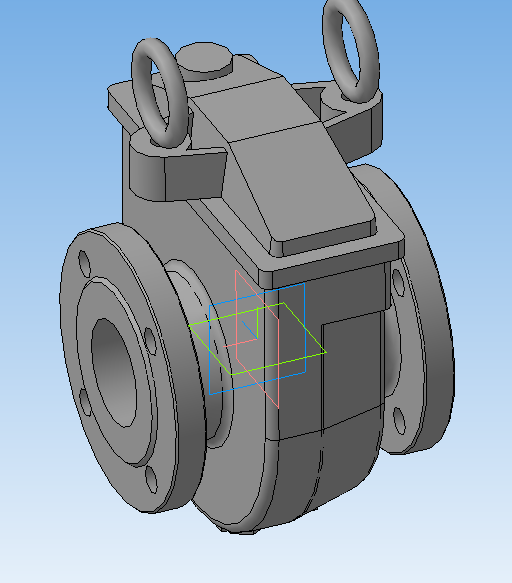Image resolution: width=512 pixels, height=583 pixels.
Task: Select the top-left bolt hole of front flange
Action: [x=84, y=263]
